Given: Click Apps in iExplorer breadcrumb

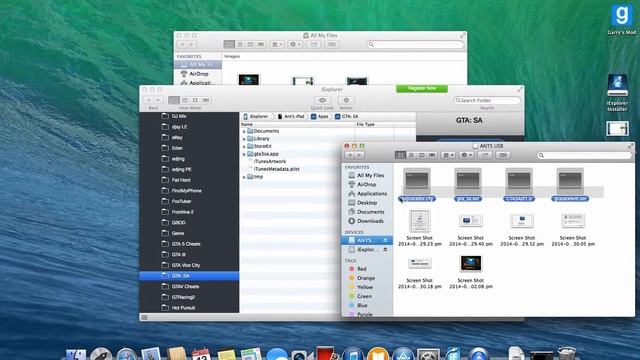Looking at the screenshot, I should [x=320, y=116].
